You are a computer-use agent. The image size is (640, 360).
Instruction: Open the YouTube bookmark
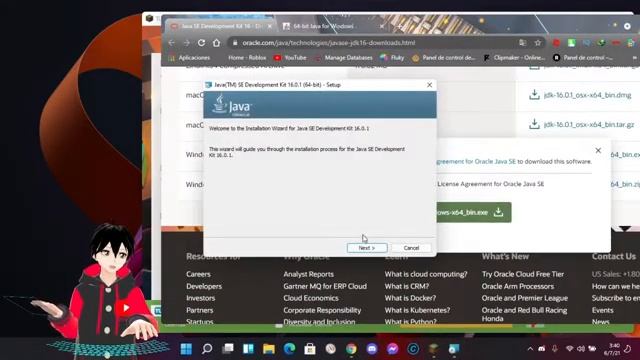[290, 58]
